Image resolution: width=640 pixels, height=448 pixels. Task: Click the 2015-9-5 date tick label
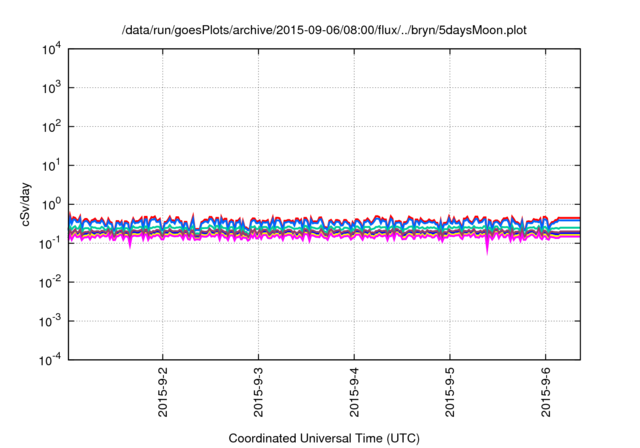click(450, 392)
